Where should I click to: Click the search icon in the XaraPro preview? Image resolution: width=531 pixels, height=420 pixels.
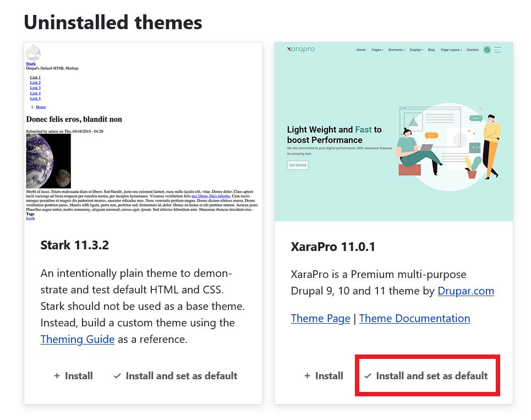(x=487, y=50)
